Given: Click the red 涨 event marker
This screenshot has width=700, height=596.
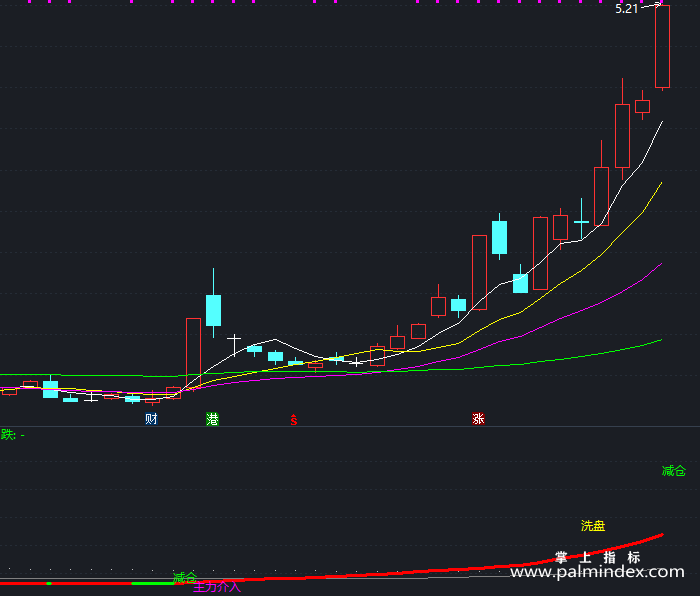Looking at the screenshot, I should point(479,419).
